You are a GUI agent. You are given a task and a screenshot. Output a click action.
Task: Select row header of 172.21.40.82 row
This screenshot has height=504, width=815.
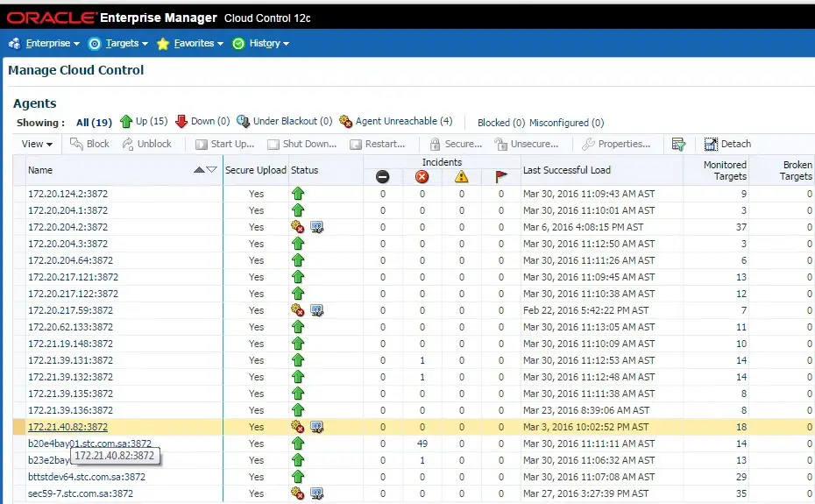[19, 427]
